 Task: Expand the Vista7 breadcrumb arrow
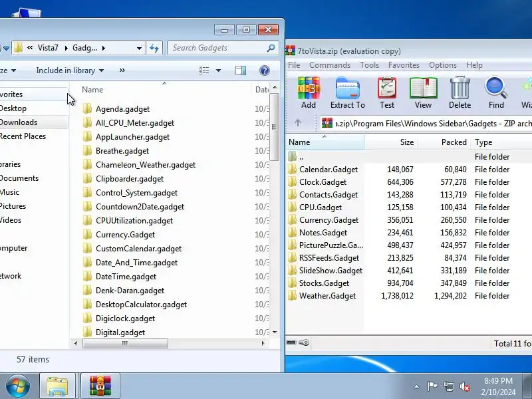66,48
